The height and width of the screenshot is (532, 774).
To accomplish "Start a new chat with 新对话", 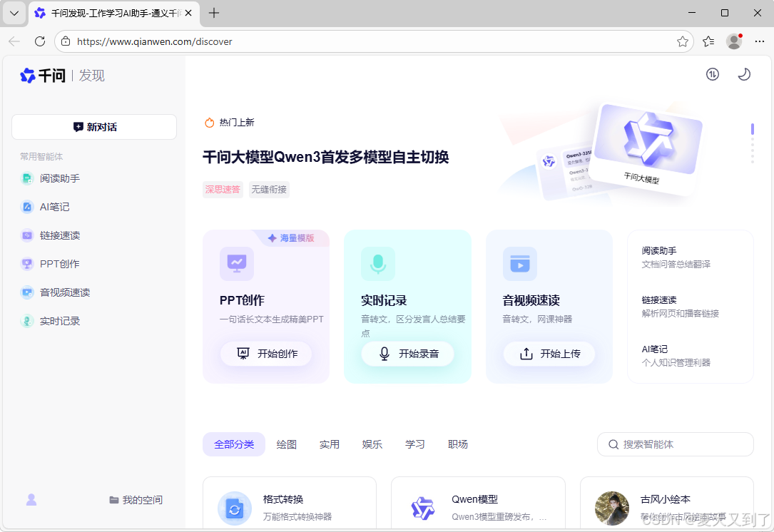I will point(94,127).
